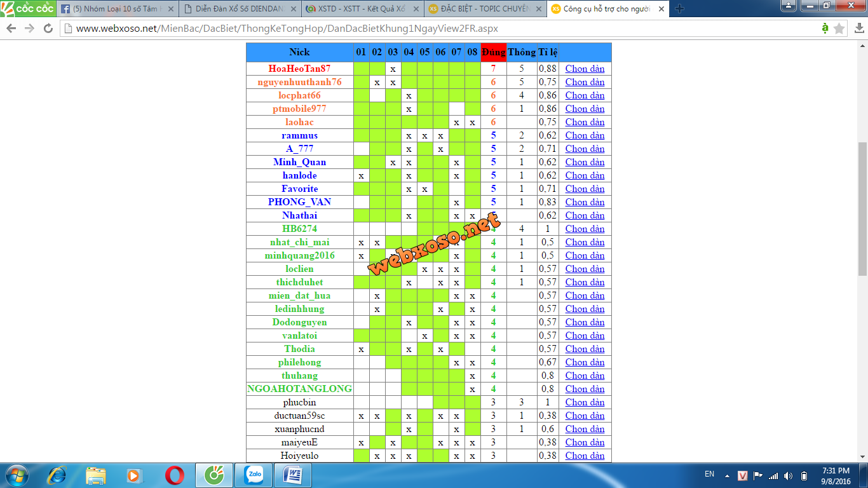The width and height of the screenshot is (868, 488).
Task: Click Chọn dàn for nguyenhuuthanh76
Action: click(585, 82)
